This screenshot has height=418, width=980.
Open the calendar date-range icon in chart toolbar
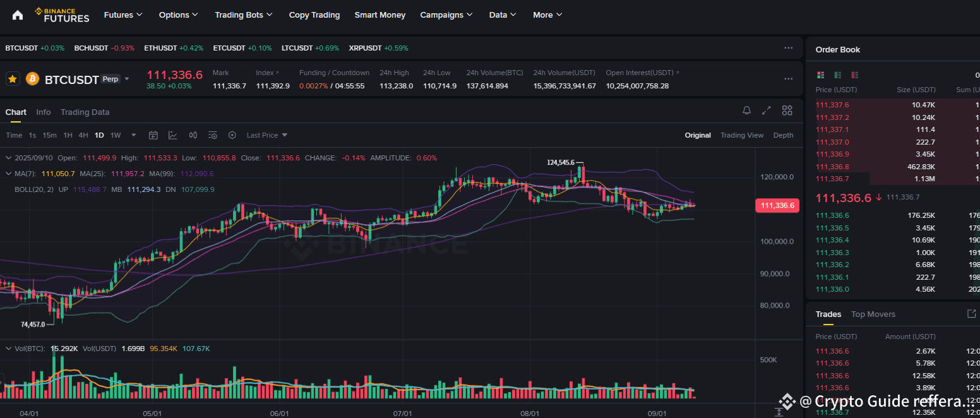point(153,135)
